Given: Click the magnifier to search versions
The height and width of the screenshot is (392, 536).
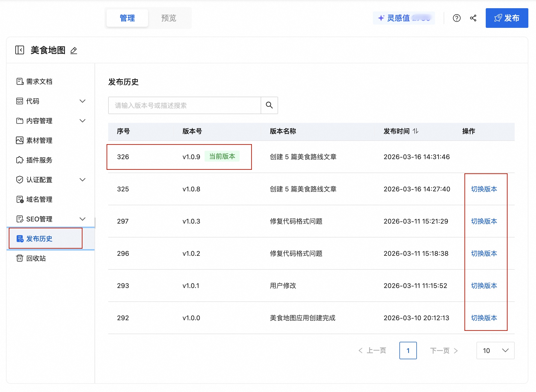Looking at the screenshot, I should (269, 105).
